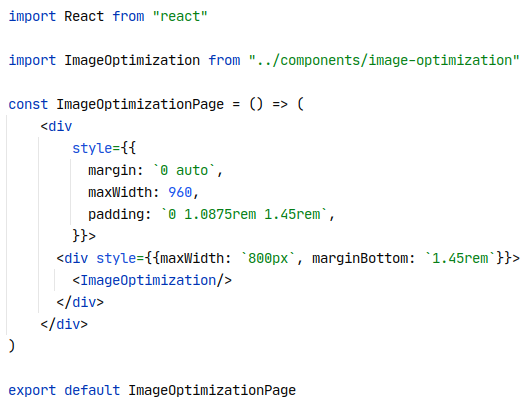Click the arrow => in the function declaration

[x=280, y=104]
